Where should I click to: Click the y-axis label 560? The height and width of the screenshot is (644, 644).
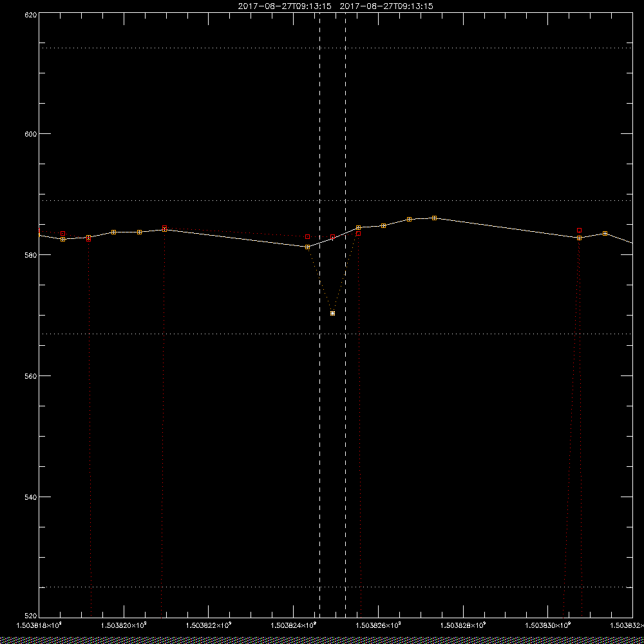click(31, 376)
